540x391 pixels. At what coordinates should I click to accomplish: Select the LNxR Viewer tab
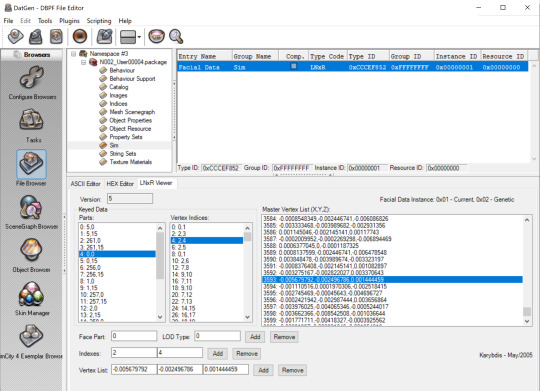coord(156,183)
